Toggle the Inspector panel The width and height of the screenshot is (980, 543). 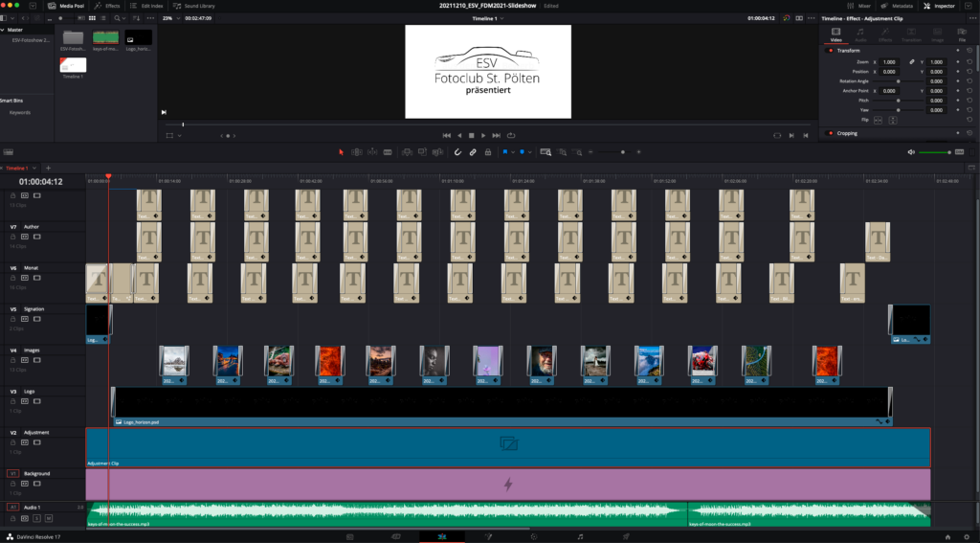coord(940,6)
